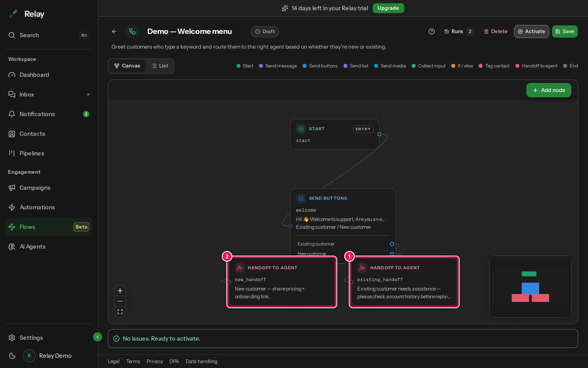This screenshot has height=368, width=588.
Task: Open AI Agents page
Action: (x=49, y=247)
